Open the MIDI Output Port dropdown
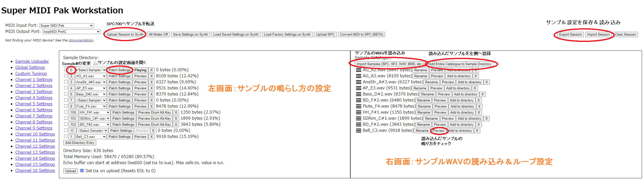644x179 pixels. coord(71,32)
